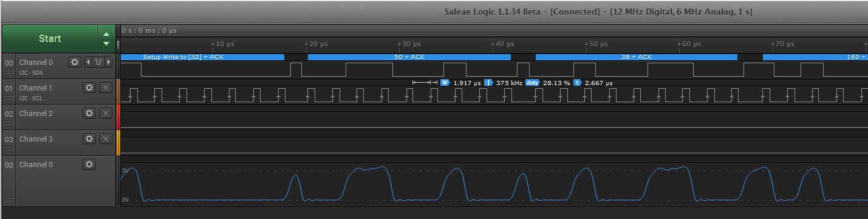Viewport: 868px width, 219px height.
Task: Open Channel 0 digital settings gear
Action: click(75, 62)
